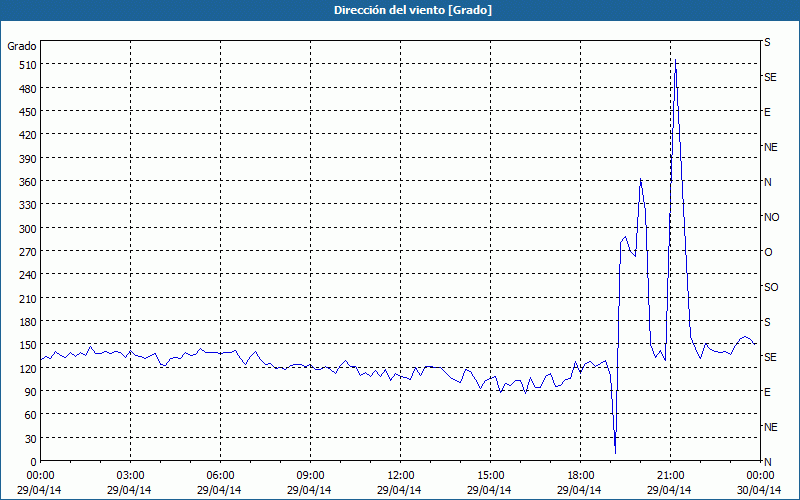Select the 240 value on the left axis

pyautogui.click(x=28, y=276)
